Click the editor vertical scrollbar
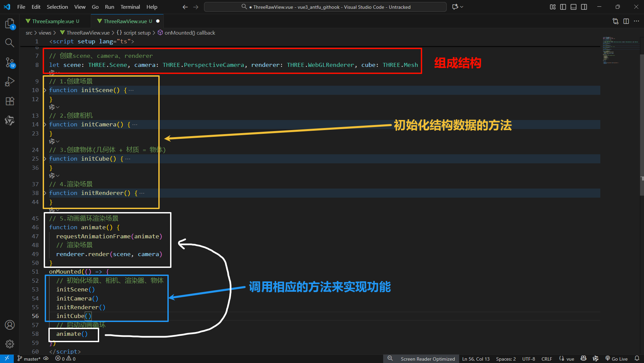This screenshot has height=363, width=644. click(x=642, y=124)
